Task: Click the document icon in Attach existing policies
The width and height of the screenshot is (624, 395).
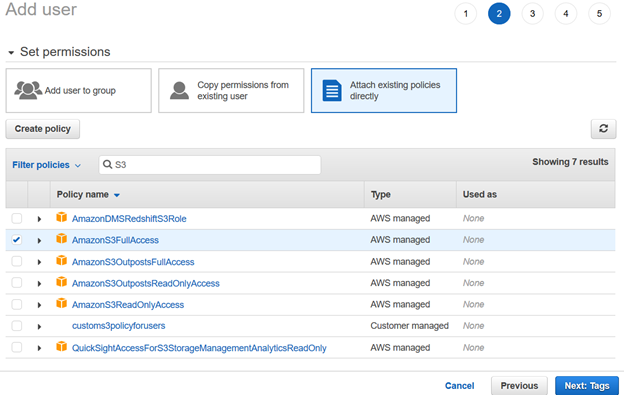Action: coord(332,91)
